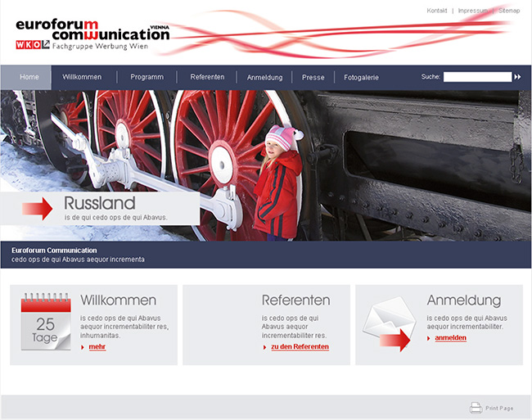
Task: Click the envelope icon beside Anmeldung
Action: tap(387, 327)
